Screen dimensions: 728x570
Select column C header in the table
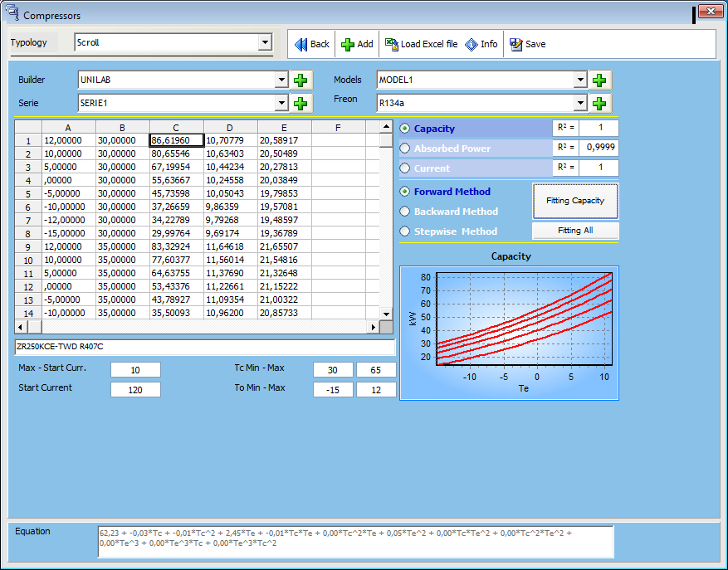point(177,127)
